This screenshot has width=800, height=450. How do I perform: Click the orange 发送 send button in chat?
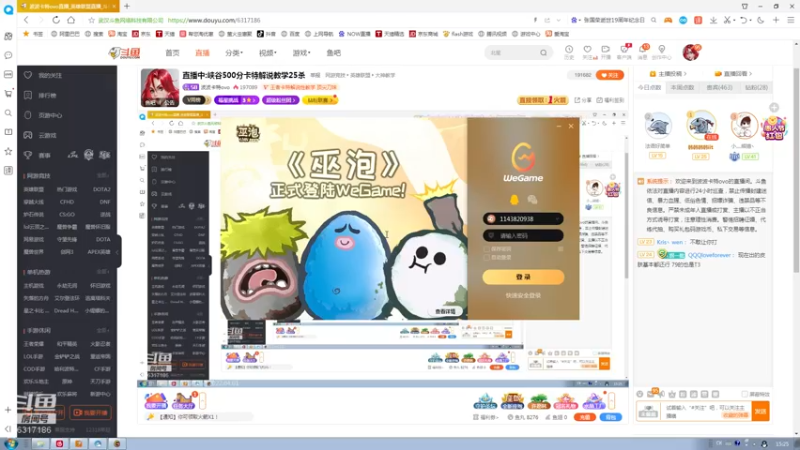(x=760, y=411)
